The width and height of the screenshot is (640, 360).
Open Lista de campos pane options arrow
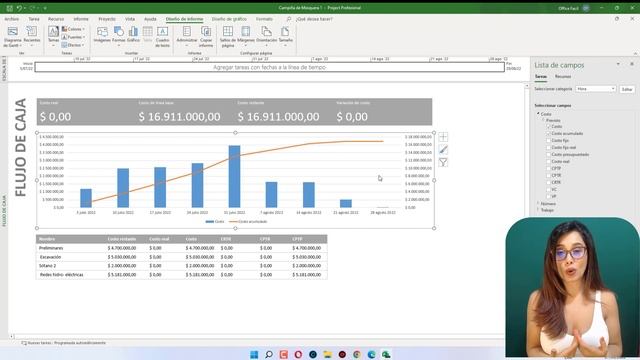618,64
